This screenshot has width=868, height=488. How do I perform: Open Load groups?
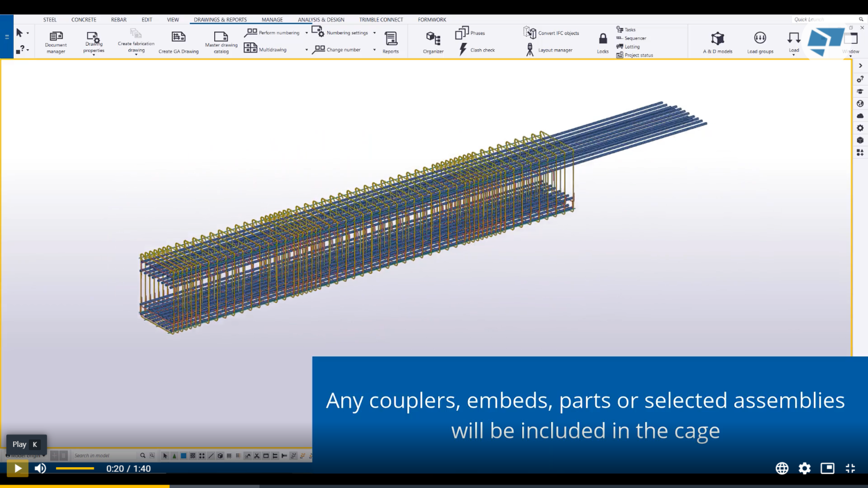[760, 42]
